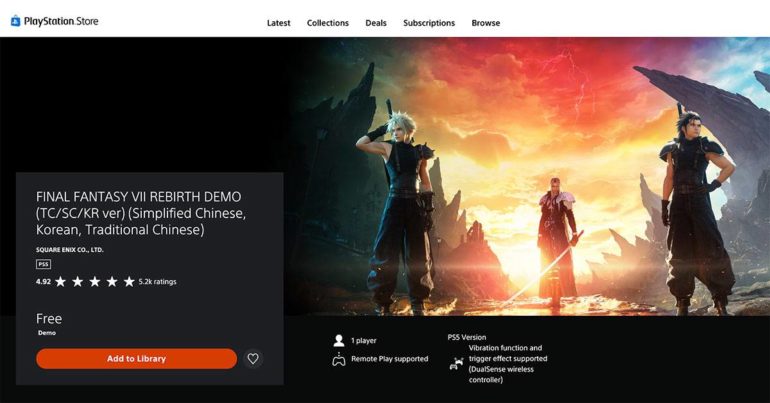Viewport: 770px width, 403px height.
Task: Click the PS5 Version heading
Action: coord(467,337)
